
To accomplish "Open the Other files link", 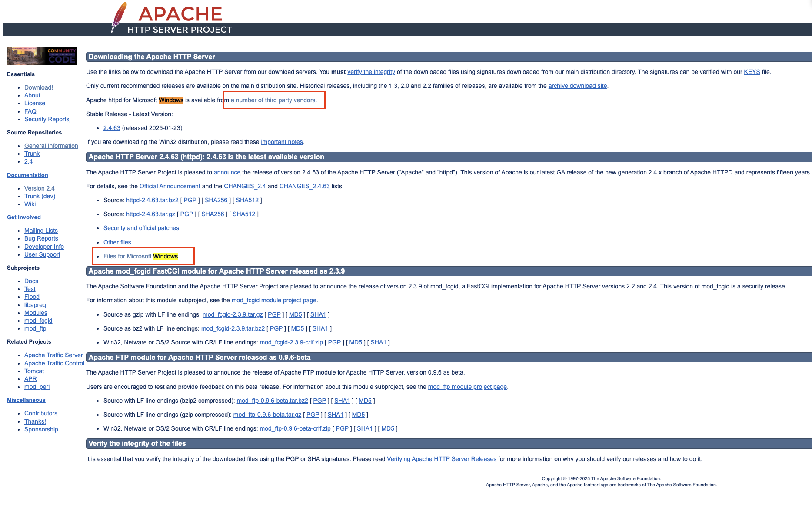I will (x=117, y=242).
